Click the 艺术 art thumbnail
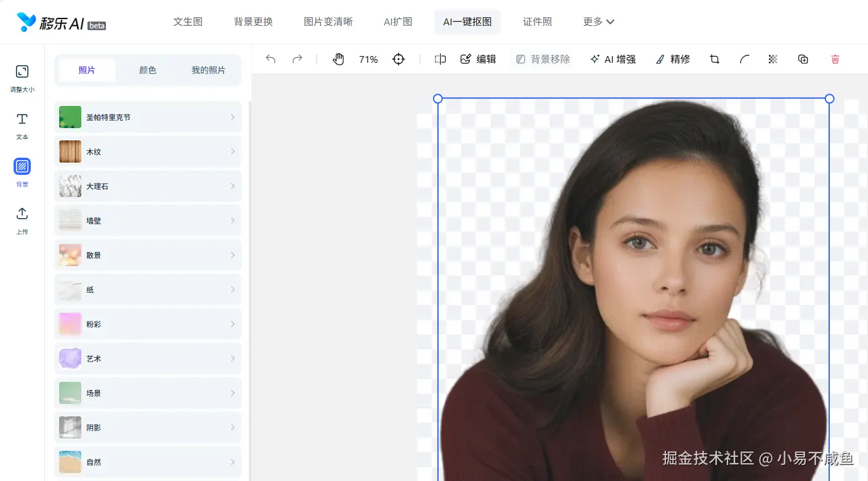This screenshot has height=481, width=868. click(70, 358)
